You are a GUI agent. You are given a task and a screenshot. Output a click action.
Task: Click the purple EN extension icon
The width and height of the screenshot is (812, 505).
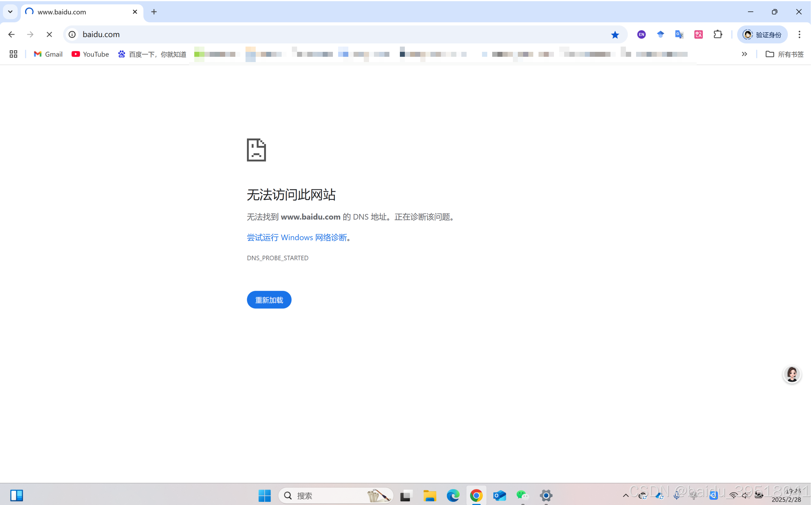pos(641,34)
